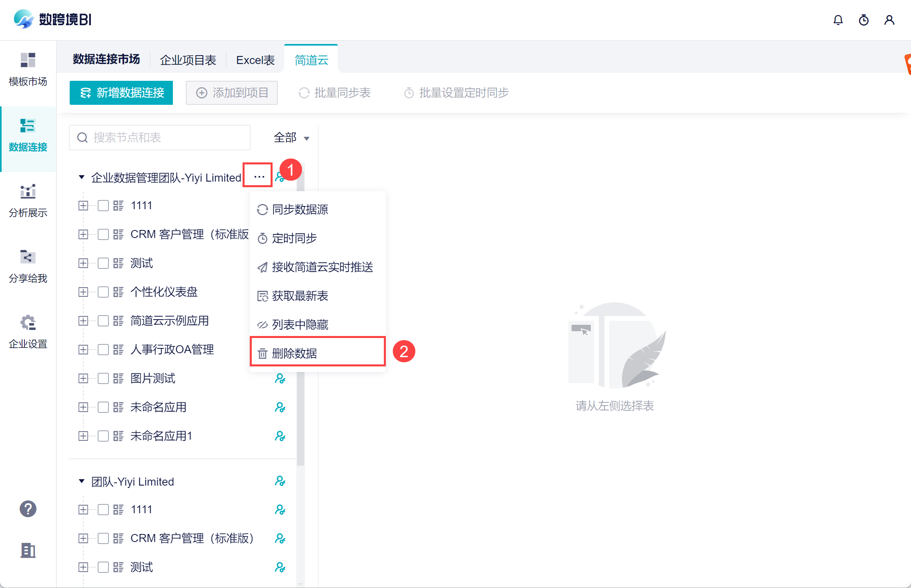The height and width of the screenshot is (588, 911).
Task: Expand the 个性化仪表盘 tree node
Action: (83, 292)
